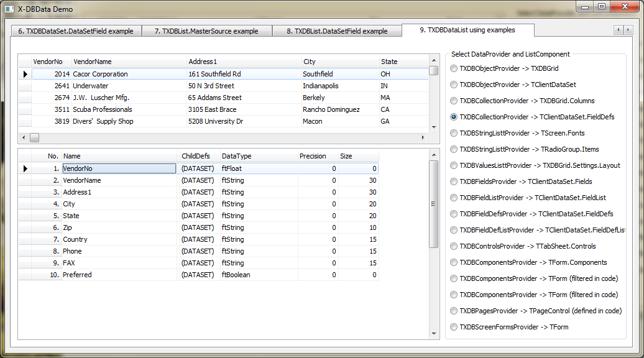This screenshot has height=358, width=644.
Task: Click the row indicator arrow beside Cacor Corporation
Action: pyautogui.click(x=25, y=74)
